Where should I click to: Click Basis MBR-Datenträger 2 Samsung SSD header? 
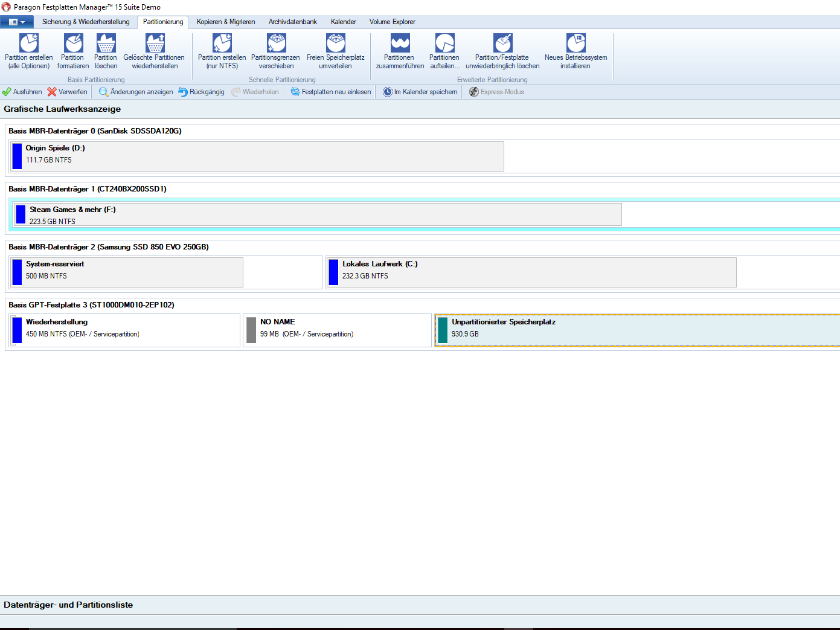coord(109,247)
